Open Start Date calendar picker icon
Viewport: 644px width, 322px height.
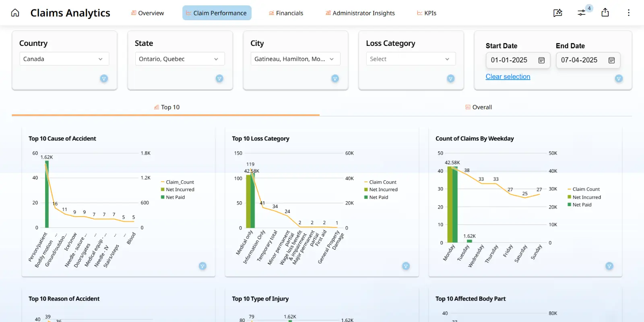[541, 60]
